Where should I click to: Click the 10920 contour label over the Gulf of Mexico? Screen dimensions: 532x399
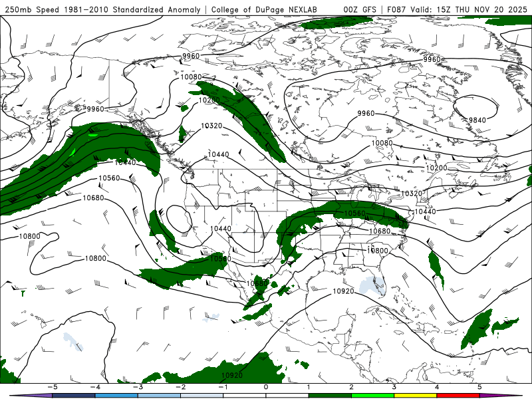[343, 291]
